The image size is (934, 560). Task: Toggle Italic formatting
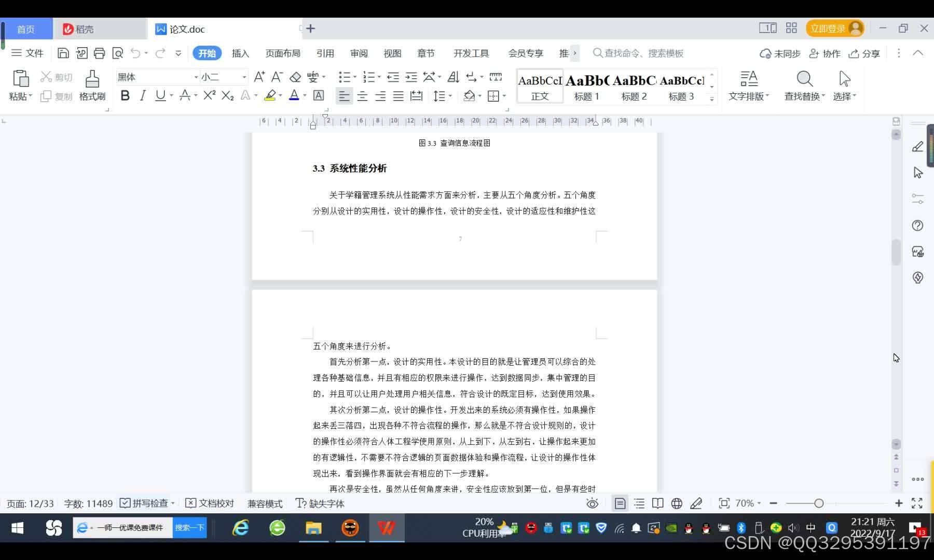pyautogui.click(x=143, y=95)
